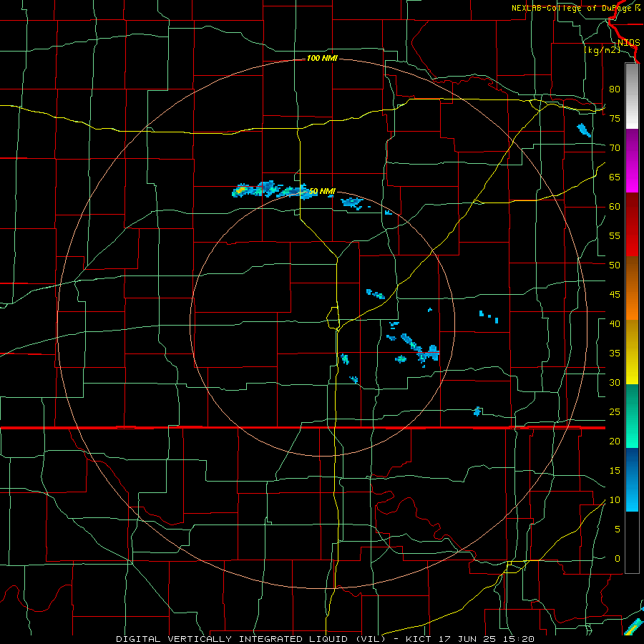Click the 15 value on the VIL scale

[x=615, y=471]
